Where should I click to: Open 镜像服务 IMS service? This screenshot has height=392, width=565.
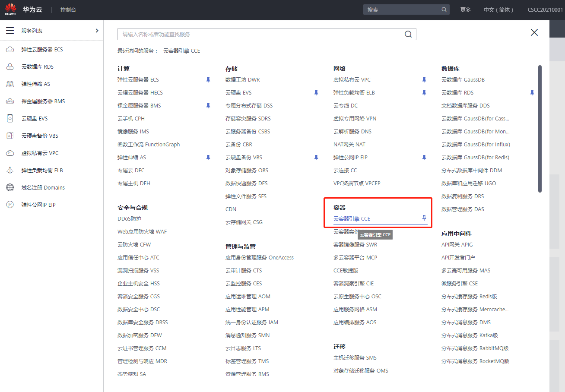pos(133,132)
